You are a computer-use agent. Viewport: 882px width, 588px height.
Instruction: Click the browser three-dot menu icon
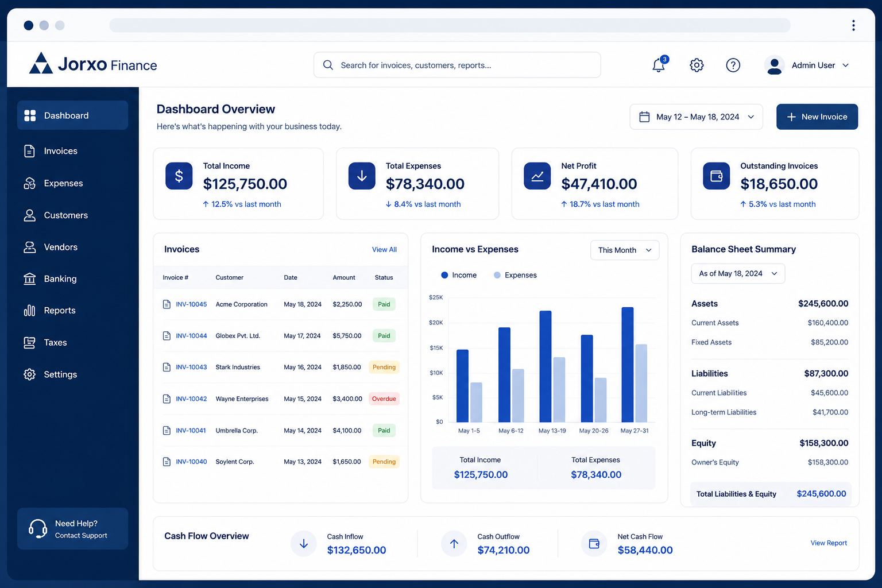click(x=853, y=25)
